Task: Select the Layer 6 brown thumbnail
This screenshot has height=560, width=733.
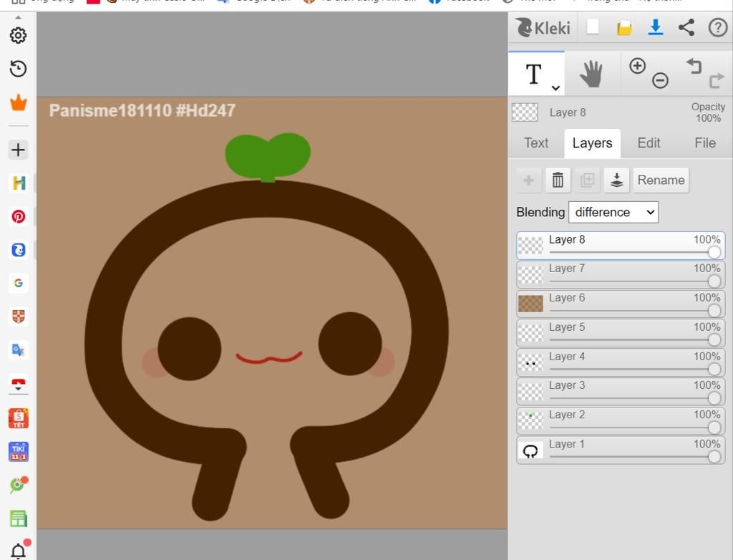Action: click(530, 304)
